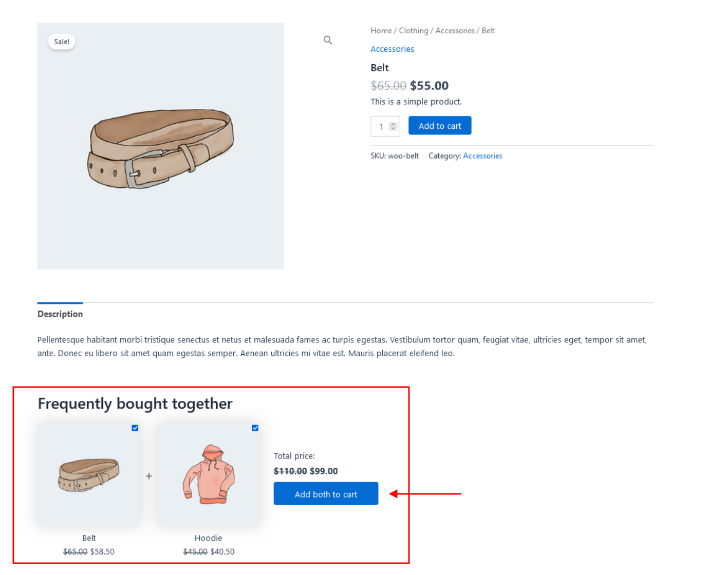
Task: Uncheck the Belt bundle checkbox
Action: (x=135, y=428)
